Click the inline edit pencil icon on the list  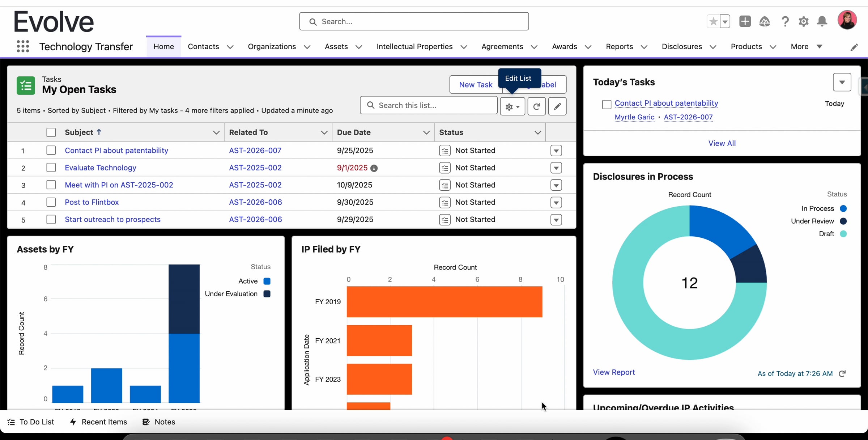557,106
